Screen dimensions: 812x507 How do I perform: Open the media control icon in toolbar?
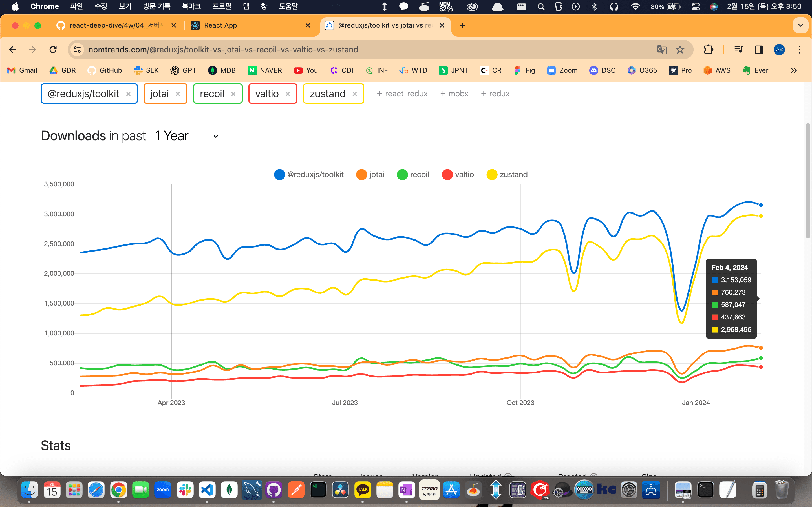pos(738,50)
